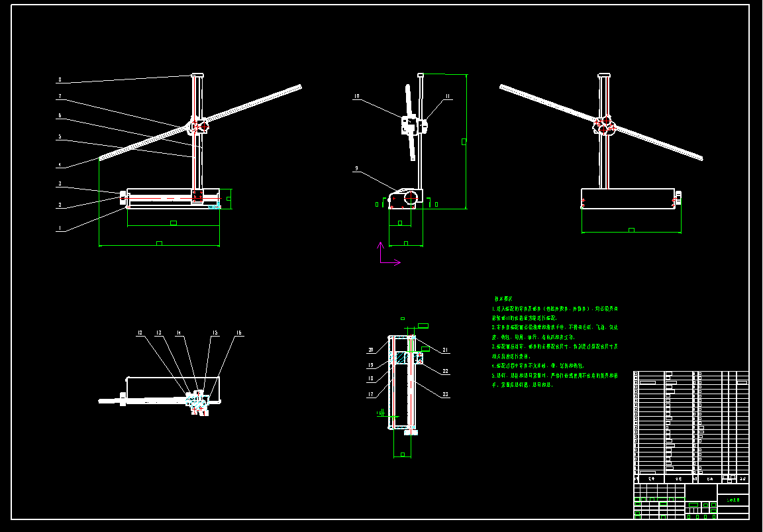Select the parts list table above title block
This screenshot has width=763, height=532.
point(691,427)
